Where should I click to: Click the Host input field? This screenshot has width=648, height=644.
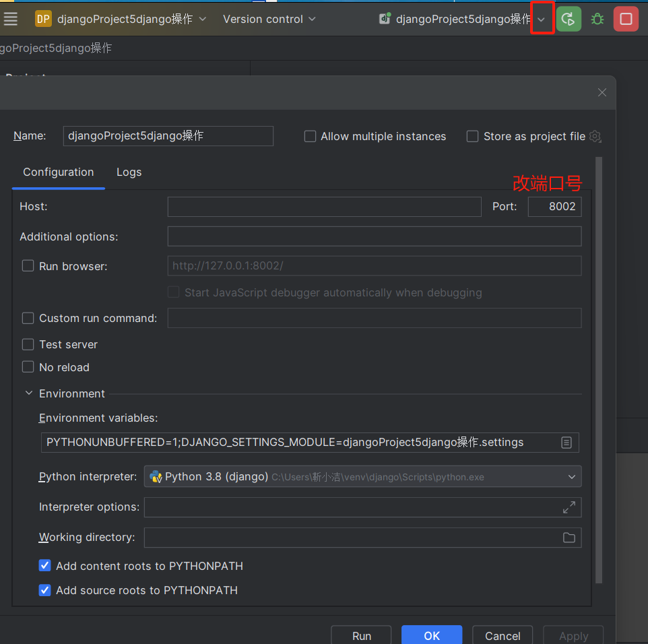(x=325, y=207)
